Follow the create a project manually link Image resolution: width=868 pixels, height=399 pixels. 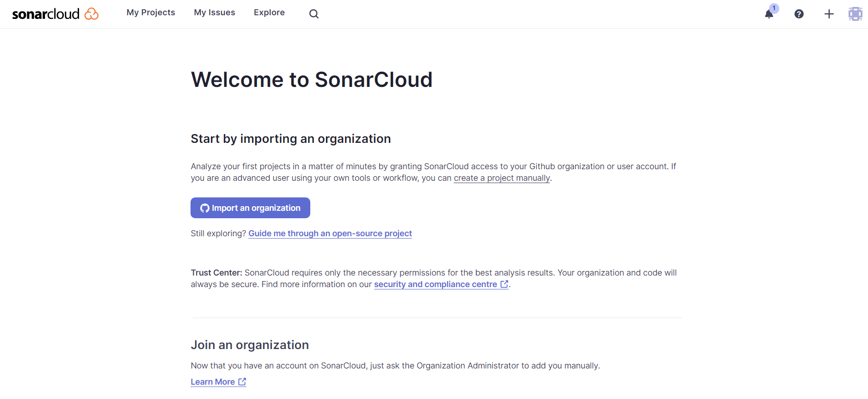tap(502, 178)
